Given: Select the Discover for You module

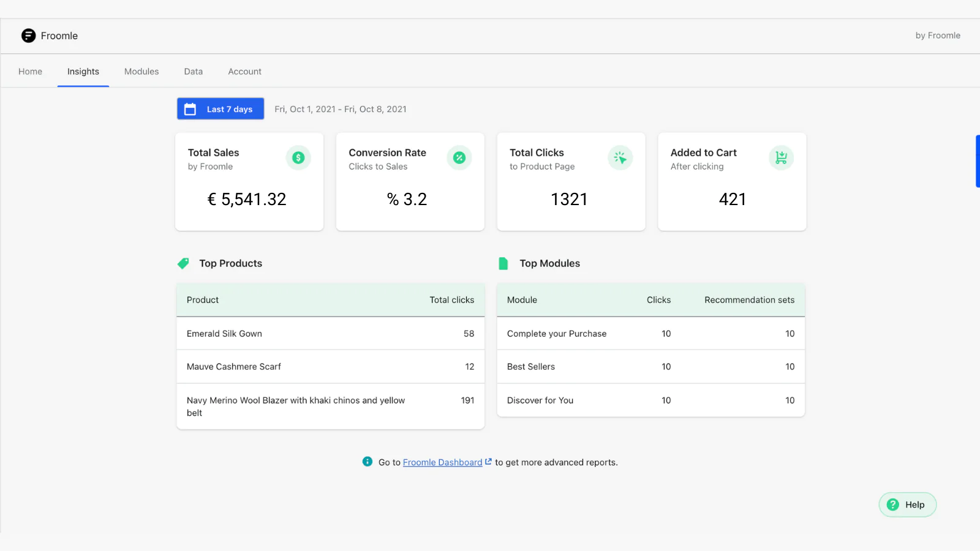Looking at the screenshot, I should (x=651, y=400).
